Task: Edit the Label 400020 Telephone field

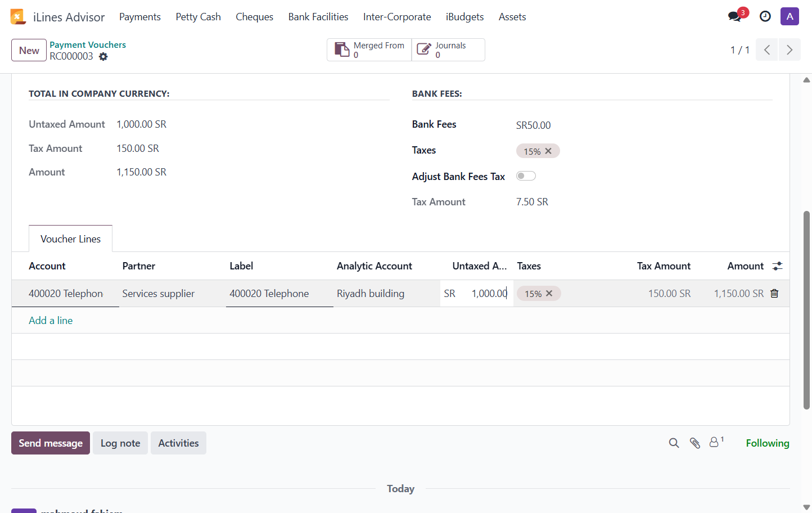Action: (279, 294)
